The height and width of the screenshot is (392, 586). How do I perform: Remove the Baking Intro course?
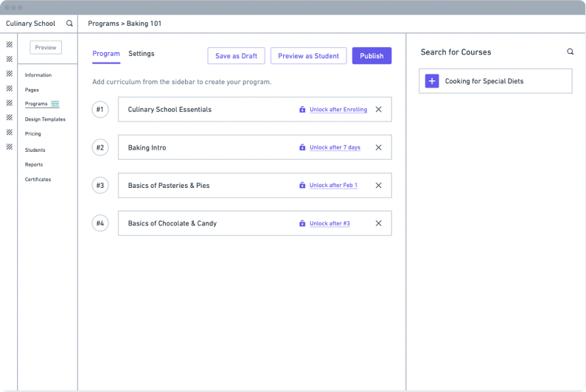click(378, 147)
